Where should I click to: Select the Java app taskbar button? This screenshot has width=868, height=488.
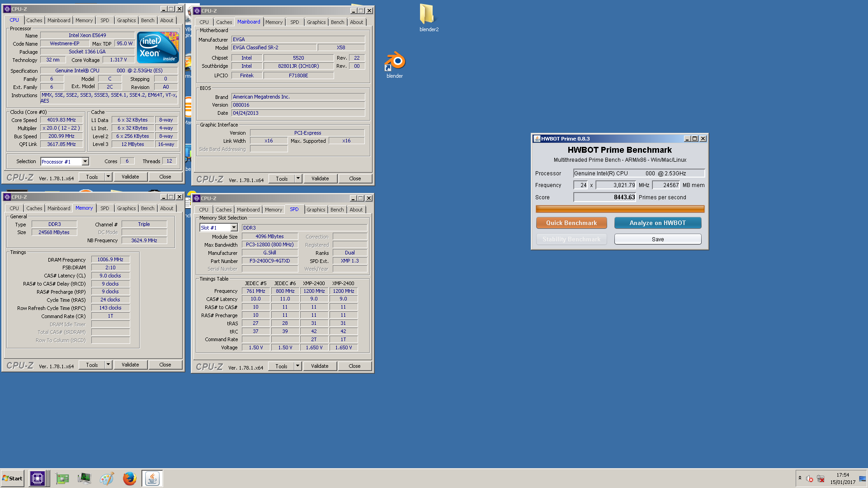(152, 479)
